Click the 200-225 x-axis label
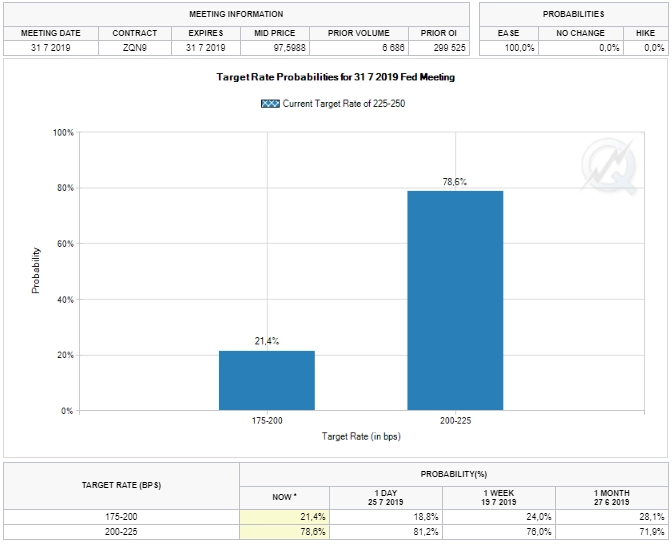672x545 pixels. 455,421
